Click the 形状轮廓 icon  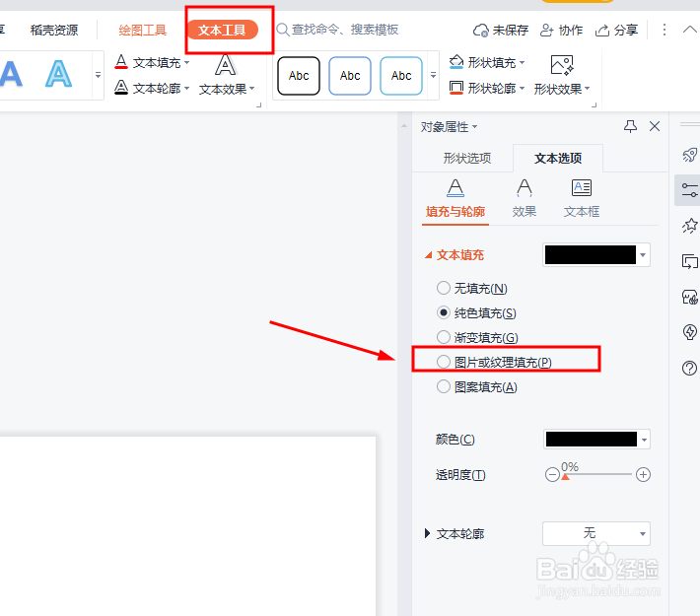pyautogui.click(x=456, y=87)
